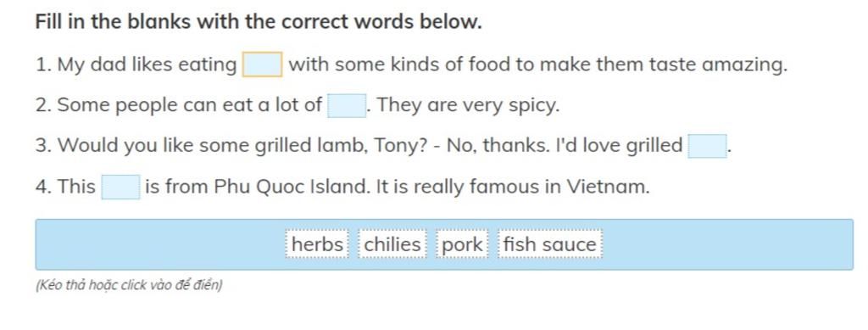The width and height of the screenshot is (868, 330).
Task: Click the text "It is really famous in Vietnam."
Action: click(x=513, y=187)
